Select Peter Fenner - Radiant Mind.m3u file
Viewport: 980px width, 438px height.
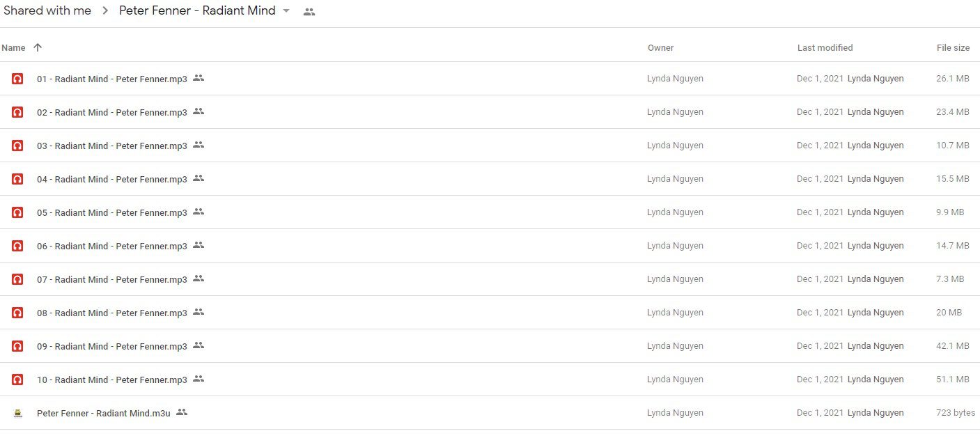pyautogui.click(x=104, y=413)
